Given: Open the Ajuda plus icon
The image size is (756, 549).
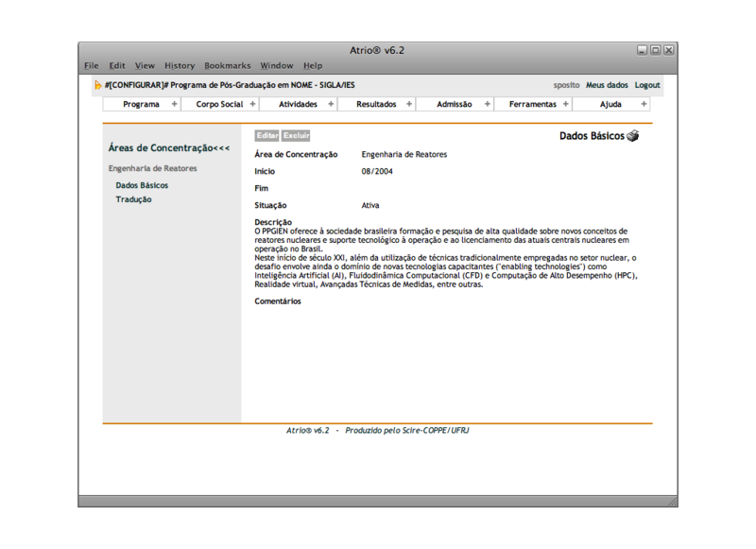Looking at the screenshot, I should coord(644,104).
